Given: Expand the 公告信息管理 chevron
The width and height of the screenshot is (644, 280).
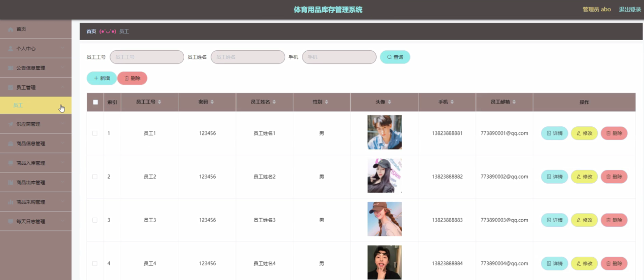Looking at the screenshot, I should tap(62, 68).
